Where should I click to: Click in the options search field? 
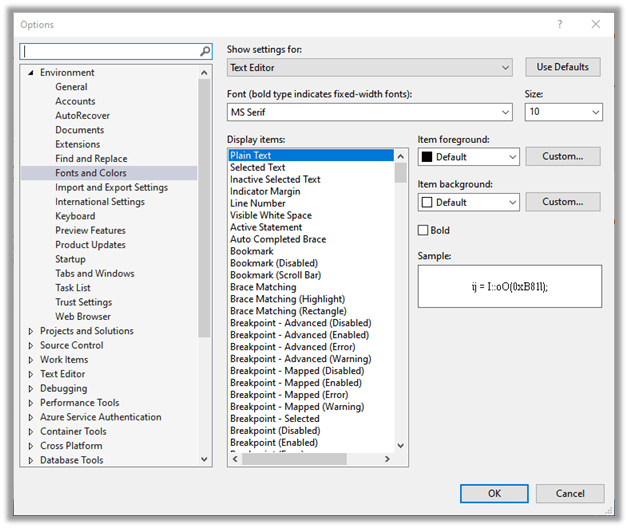click(110, 51)
